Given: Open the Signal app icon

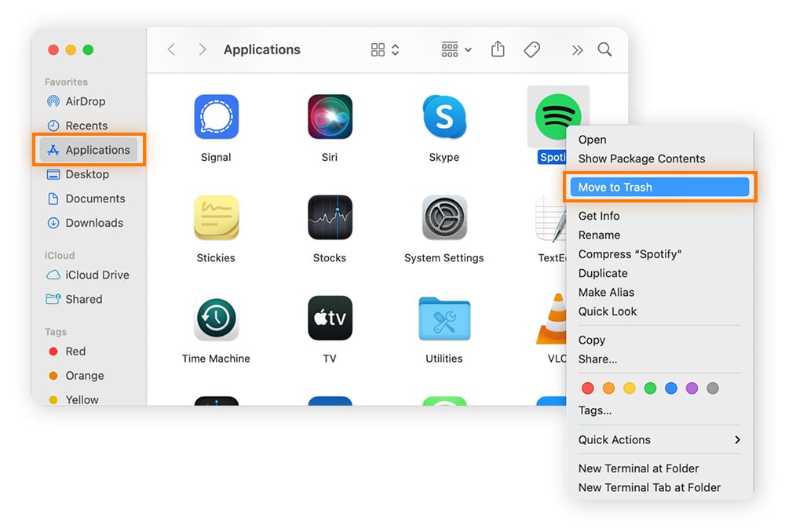Looking at the screenshot, I should pos(217,117).
